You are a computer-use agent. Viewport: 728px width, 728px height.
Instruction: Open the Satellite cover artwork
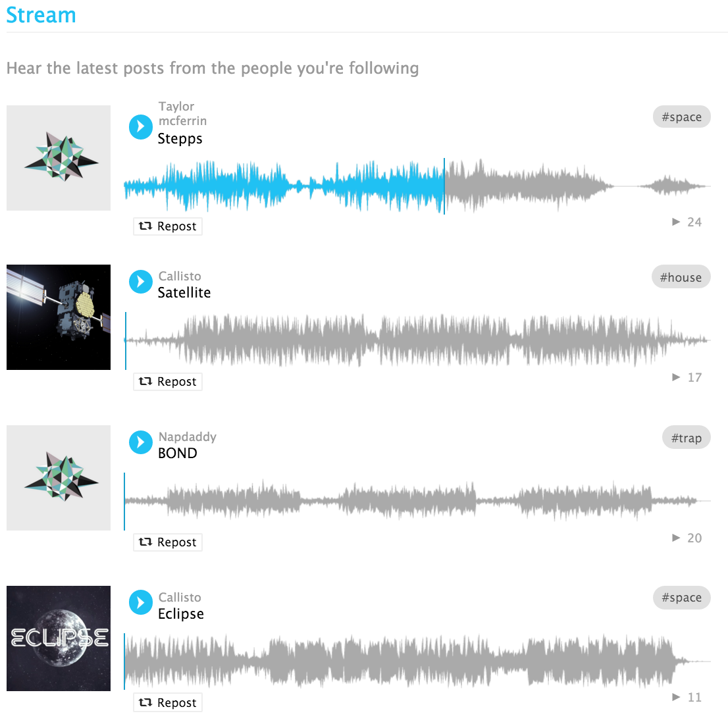tap(59, 317)
